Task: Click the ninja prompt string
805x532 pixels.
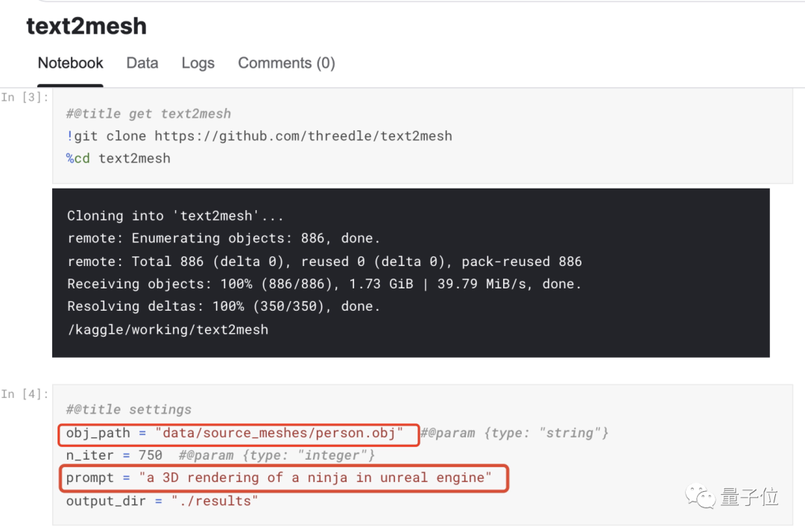Action: coord(316,478)
